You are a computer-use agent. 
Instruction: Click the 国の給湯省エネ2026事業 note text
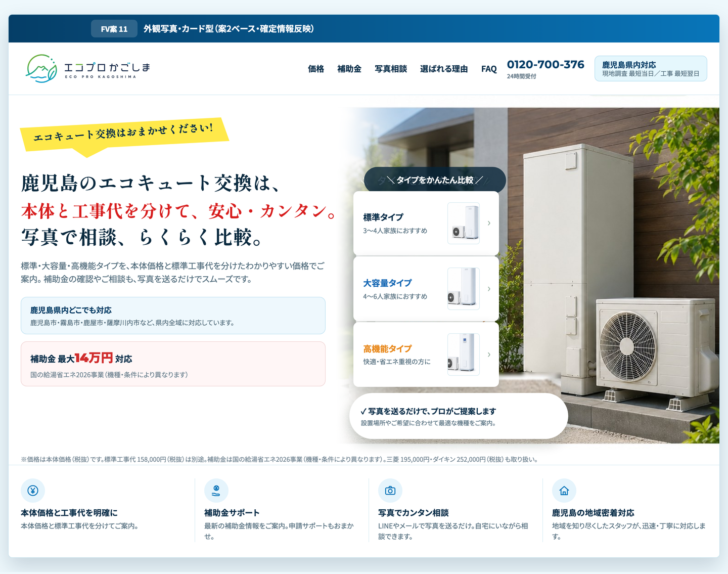click(x=109, y=375)
